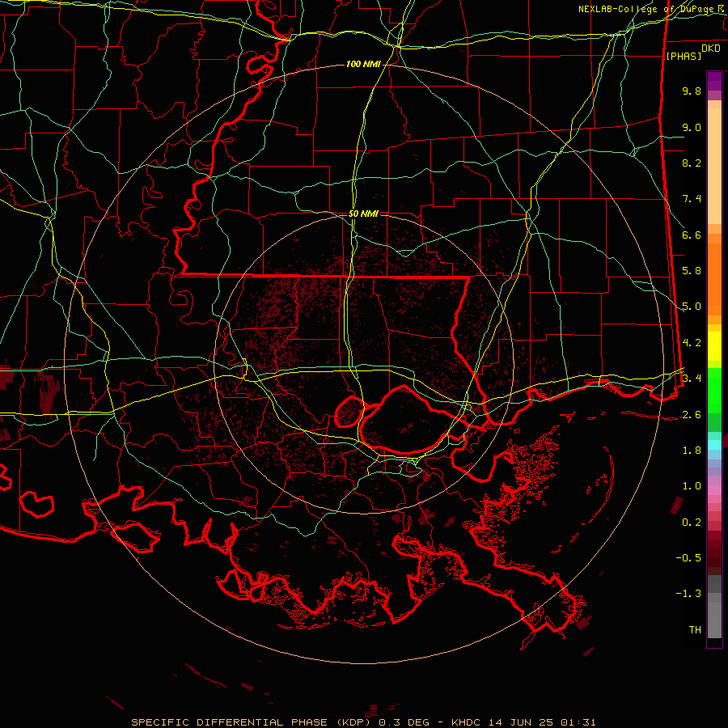Viewport: 728px width, 728px height.
Task: Select the dark red -0.5 band on colorbar
Action: (x=714, y=557)
